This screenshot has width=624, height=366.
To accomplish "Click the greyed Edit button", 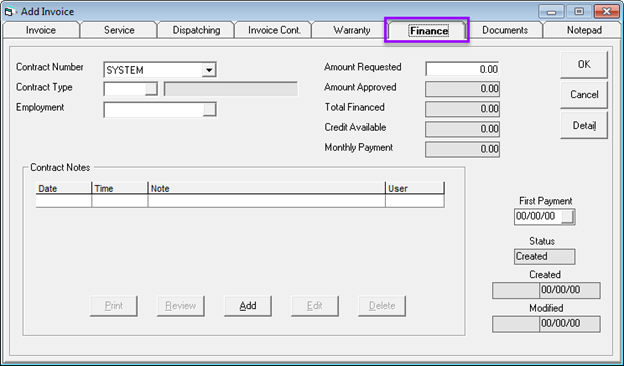I will point(315,306).
